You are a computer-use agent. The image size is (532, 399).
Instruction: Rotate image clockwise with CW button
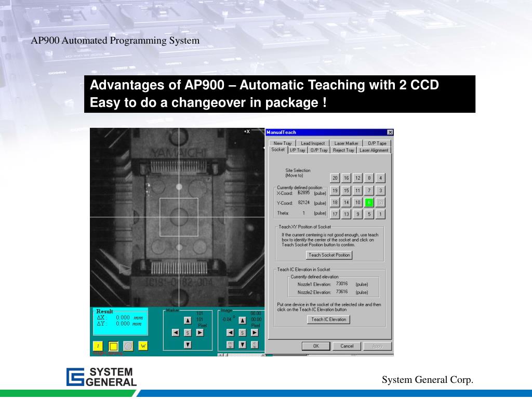255,345
